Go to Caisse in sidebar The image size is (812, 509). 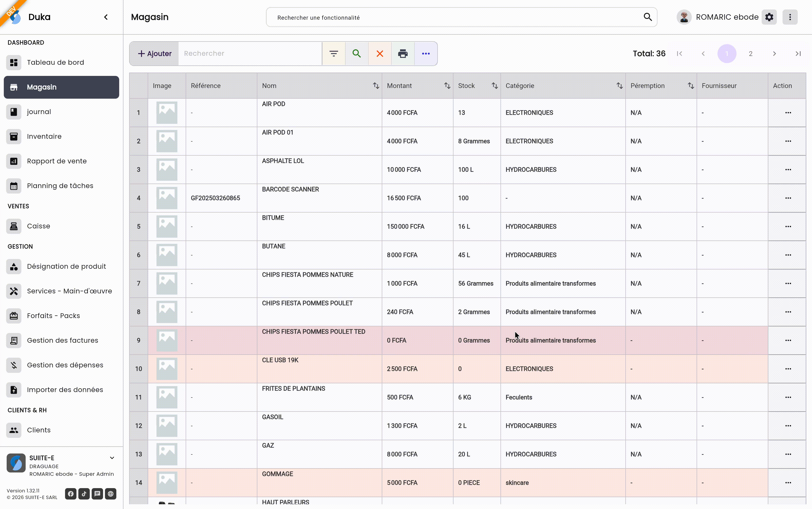click(x=38, y=226)
